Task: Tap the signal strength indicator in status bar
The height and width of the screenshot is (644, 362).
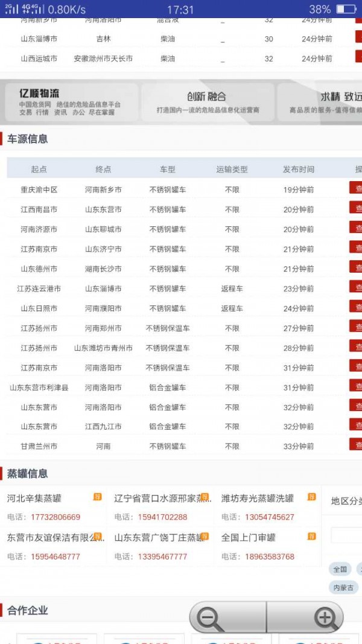Action: (x=24, y=9)
